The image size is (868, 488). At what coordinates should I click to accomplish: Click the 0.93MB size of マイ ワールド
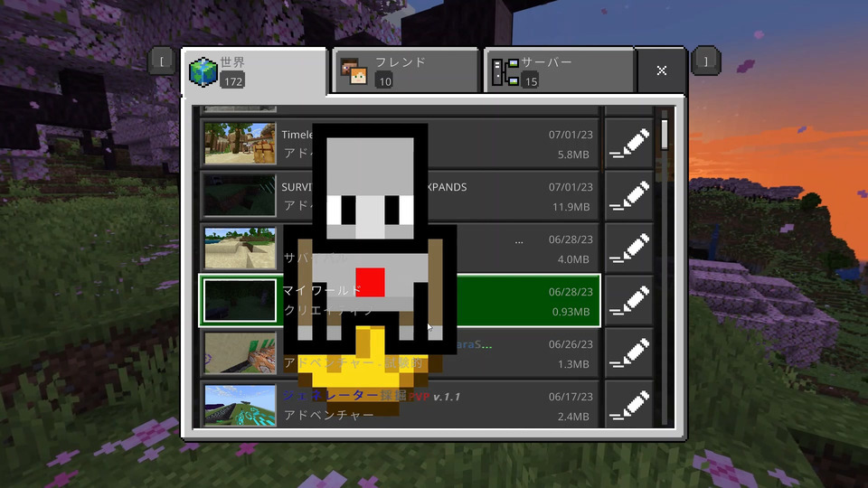pyautogui.click(x=571, y=312)
